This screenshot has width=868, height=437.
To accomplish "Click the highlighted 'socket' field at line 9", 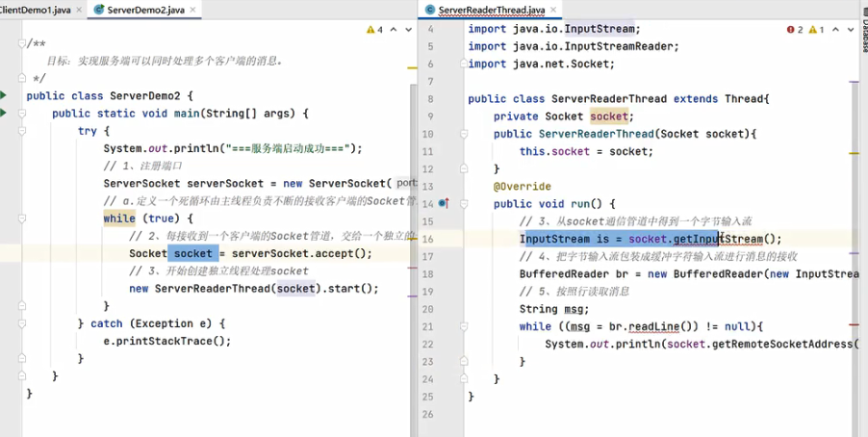I will 609,116.
